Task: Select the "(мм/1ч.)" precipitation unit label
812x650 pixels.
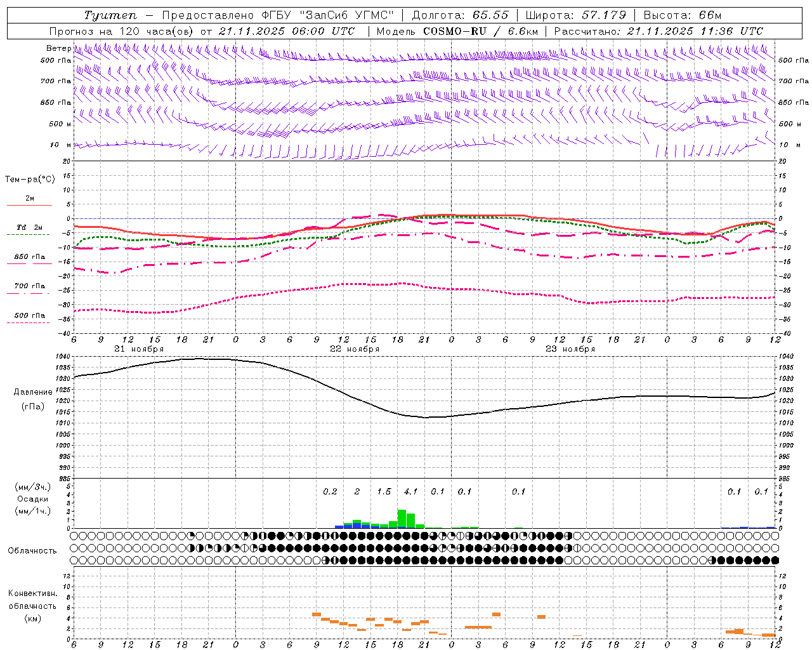Action: [32, 511]
